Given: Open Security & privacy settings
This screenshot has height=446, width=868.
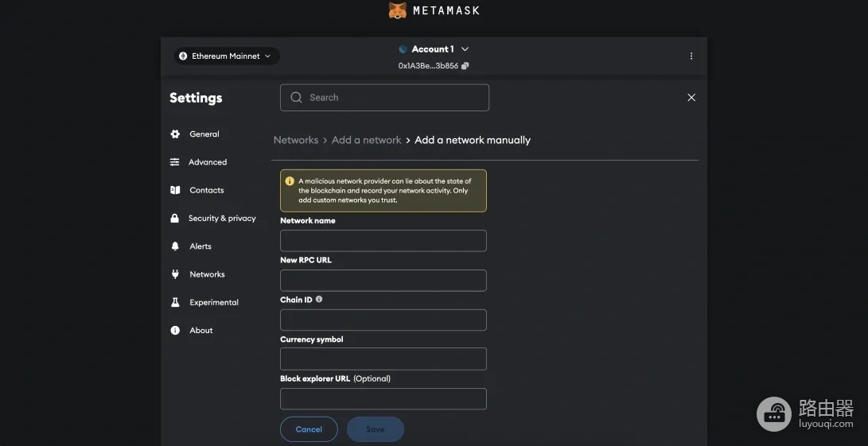Looking at the screenshot, I should [x=222, y=219].
